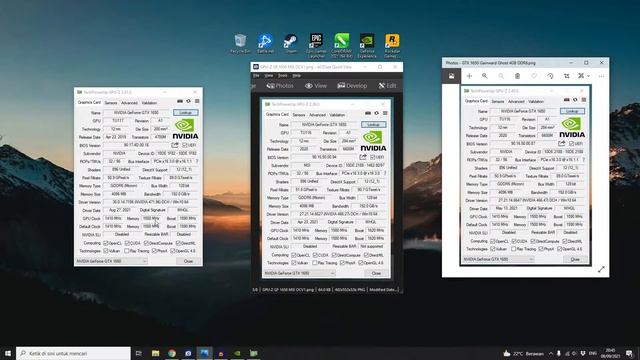Click Close button in left GPU-Z window
Screen dimensions: 640x360
(x=188, y=261)
